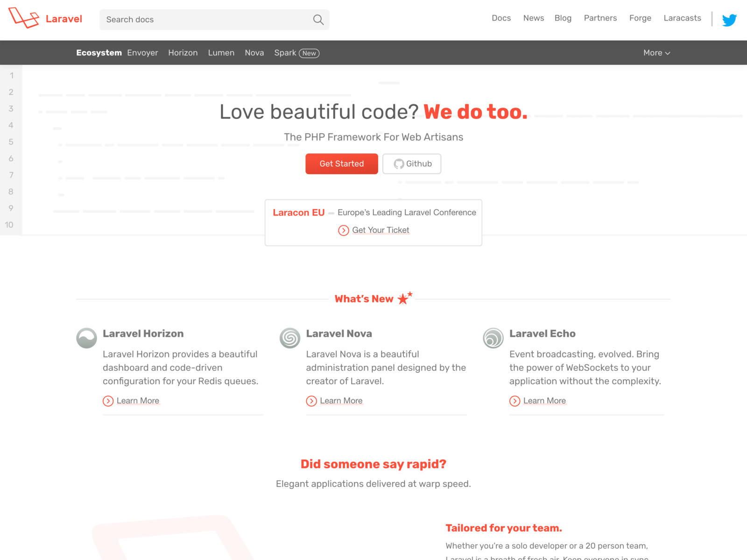Screen dimensions: 747x560
Task: Click the New badge next to Spark
Action: 309,53
